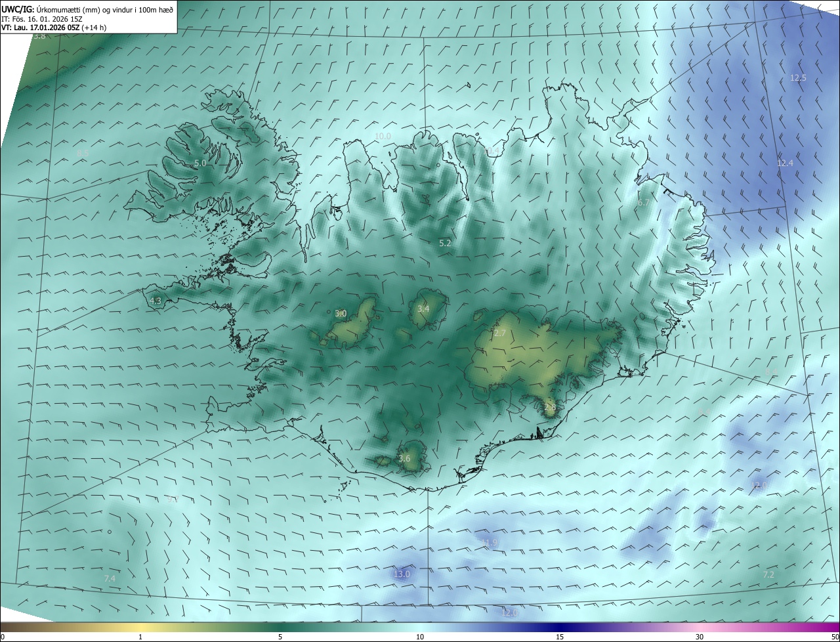Click the 13.0 value south of Iceland

[402, 574]
